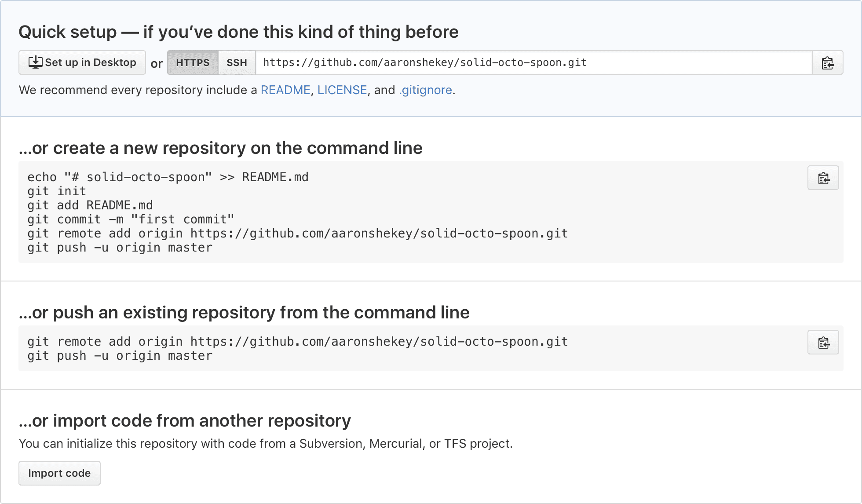Open the README recommendation link
The width and height of the screenshot is (862, 504).
(285, 90)
